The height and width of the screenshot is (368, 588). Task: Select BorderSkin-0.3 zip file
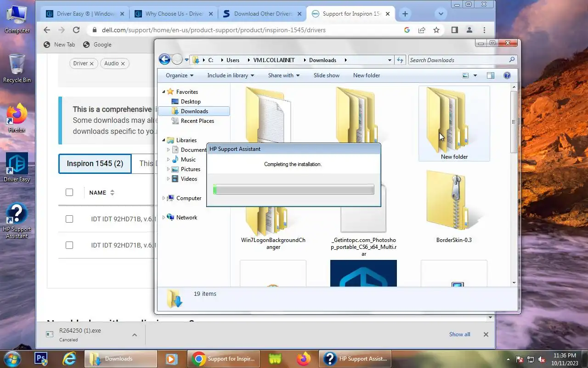coord(454,207)
